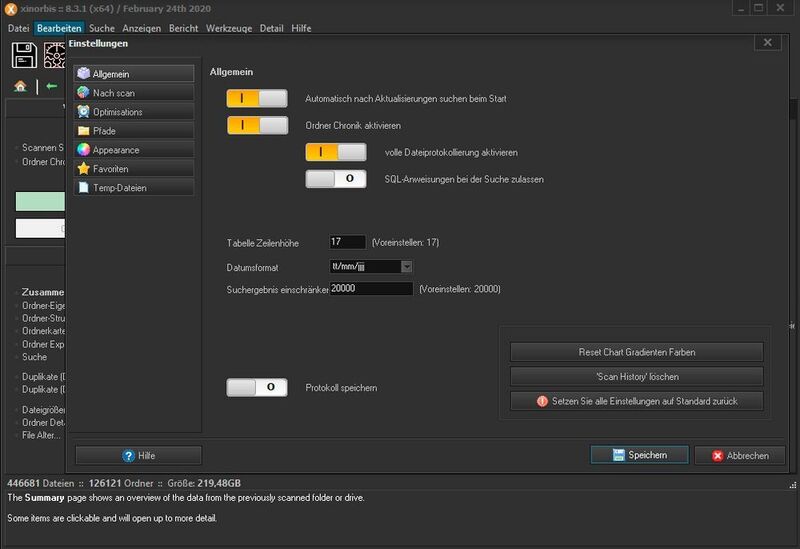
Task: Click the save floppy disk toolbar icon
Action: (x=25, y=55)
